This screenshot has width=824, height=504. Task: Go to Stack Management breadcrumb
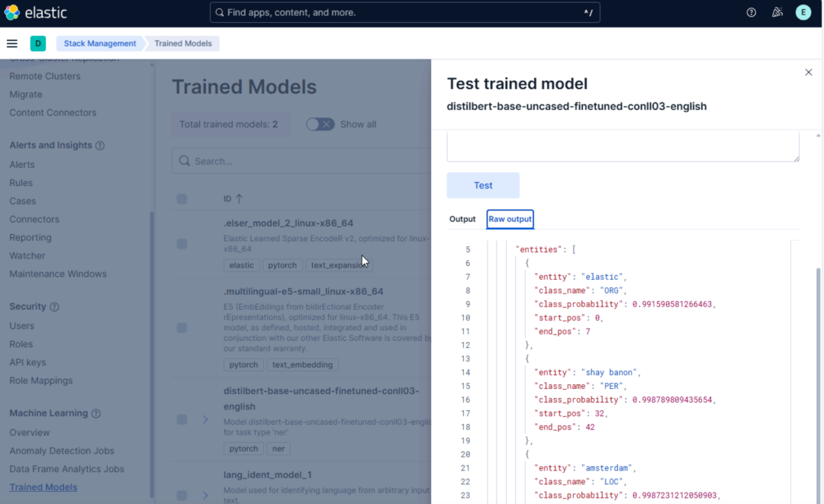point(100,43)
